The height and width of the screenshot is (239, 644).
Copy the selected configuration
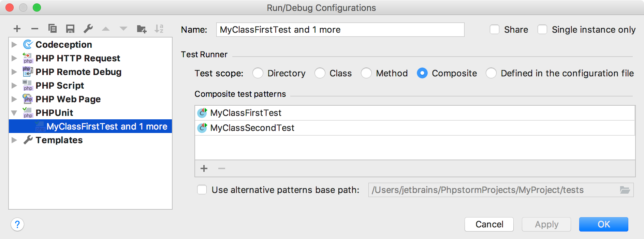click(53, 28)
